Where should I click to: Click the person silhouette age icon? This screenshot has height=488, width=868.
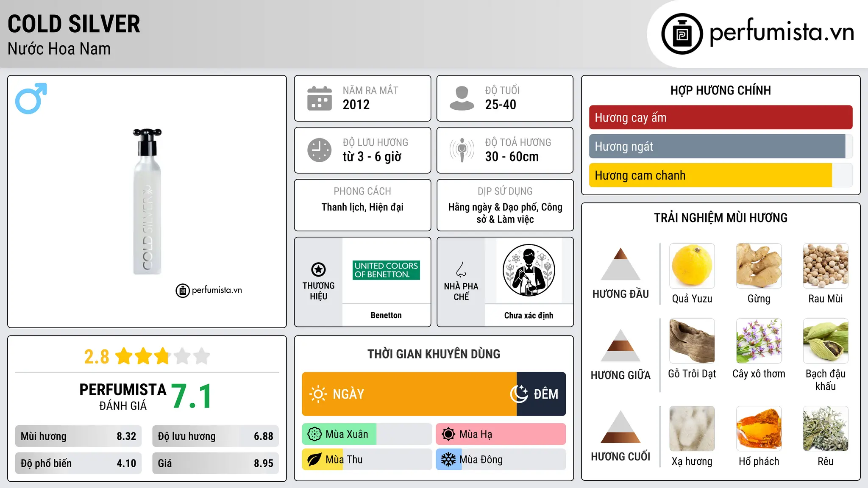(x=462, y=98)
